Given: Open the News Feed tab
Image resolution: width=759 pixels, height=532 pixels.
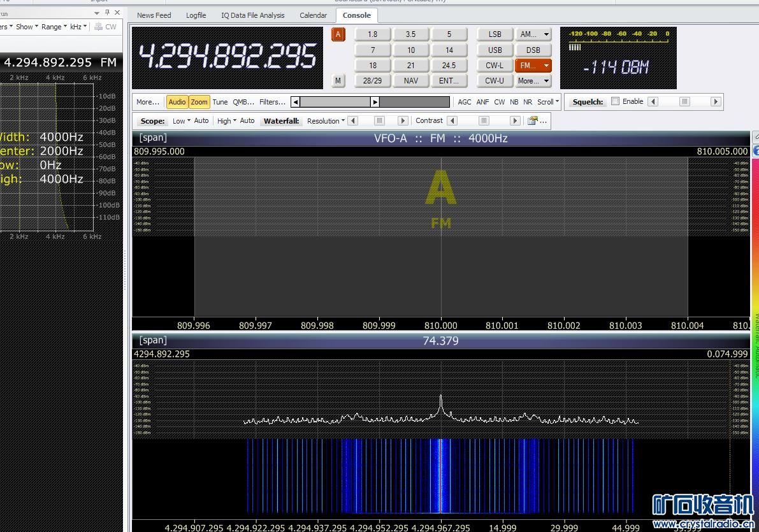Looking at the screenshot, I should point(154,15).
